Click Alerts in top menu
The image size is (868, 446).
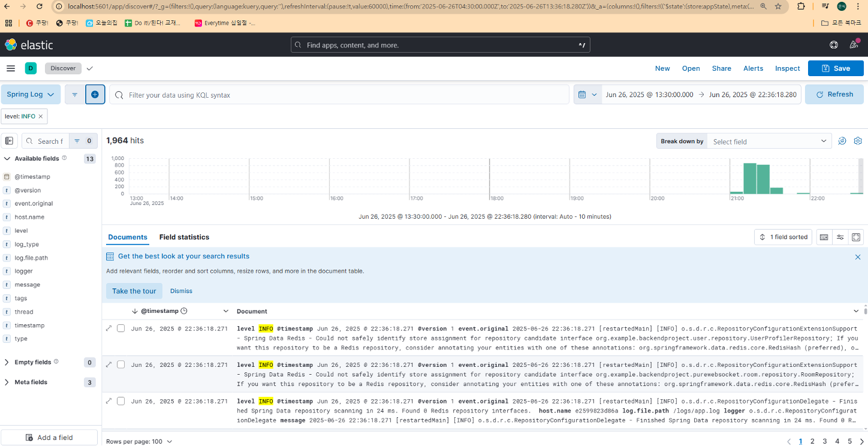click(754, 68)
